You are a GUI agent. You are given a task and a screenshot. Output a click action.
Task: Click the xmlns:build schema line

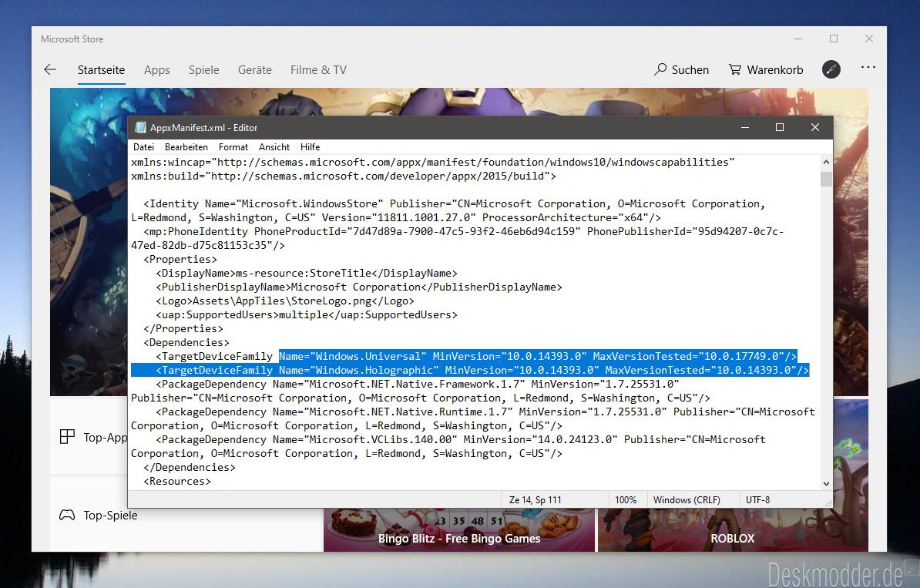point(343,176)
